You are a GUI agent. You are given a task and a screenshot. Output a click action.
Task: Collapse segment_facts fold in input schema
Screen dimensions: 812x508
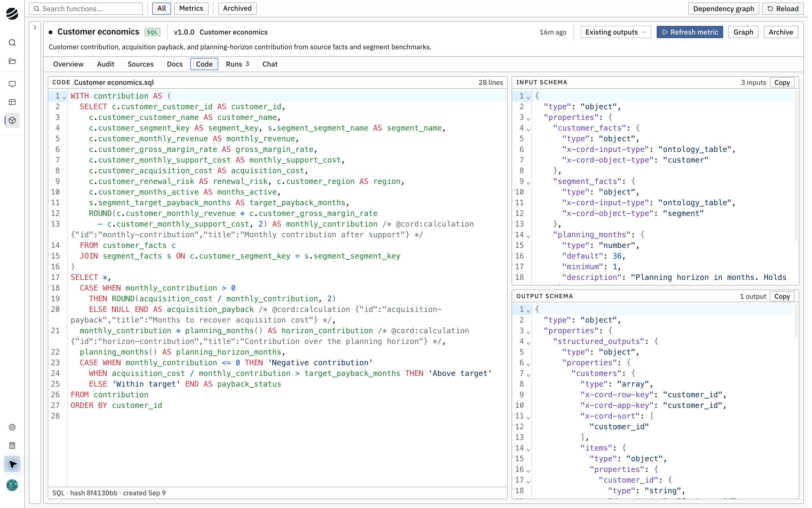pos(528,183)
